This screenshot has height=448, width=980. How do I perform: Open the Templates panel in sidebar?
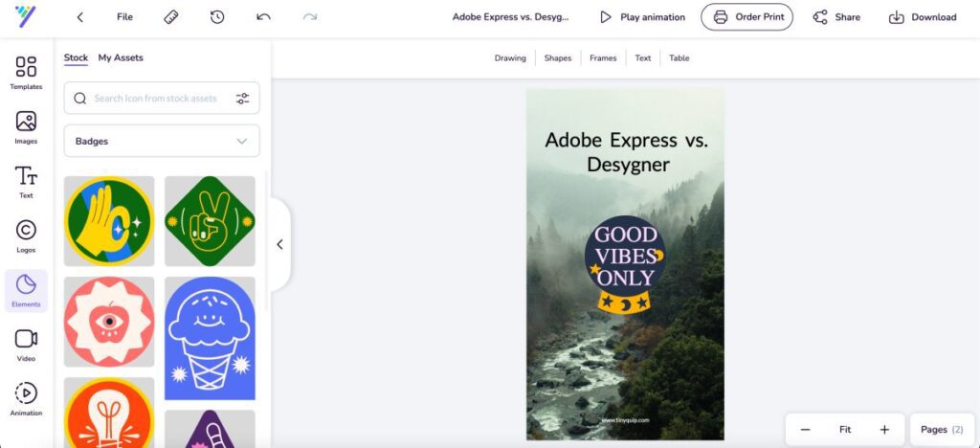coord(26,73)
